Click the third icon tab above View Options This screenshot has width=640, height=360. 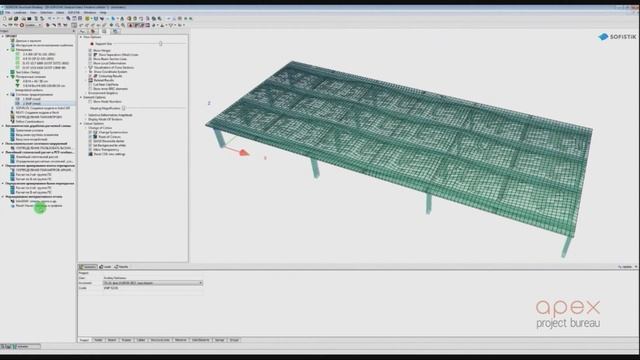click(104, 31)
